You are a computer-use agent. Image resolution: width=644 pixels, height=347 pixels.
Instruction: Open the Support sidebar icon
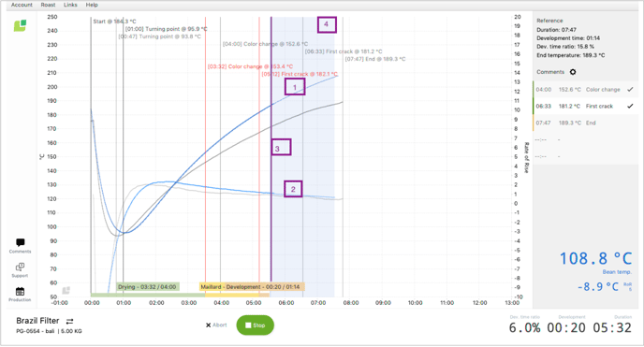pyautogui.click(x=20, y=267)
